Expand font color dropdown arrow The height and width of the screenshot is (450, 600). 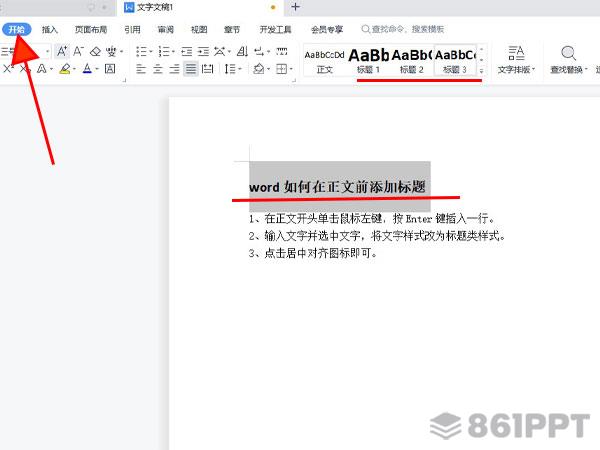pos(97,69)
